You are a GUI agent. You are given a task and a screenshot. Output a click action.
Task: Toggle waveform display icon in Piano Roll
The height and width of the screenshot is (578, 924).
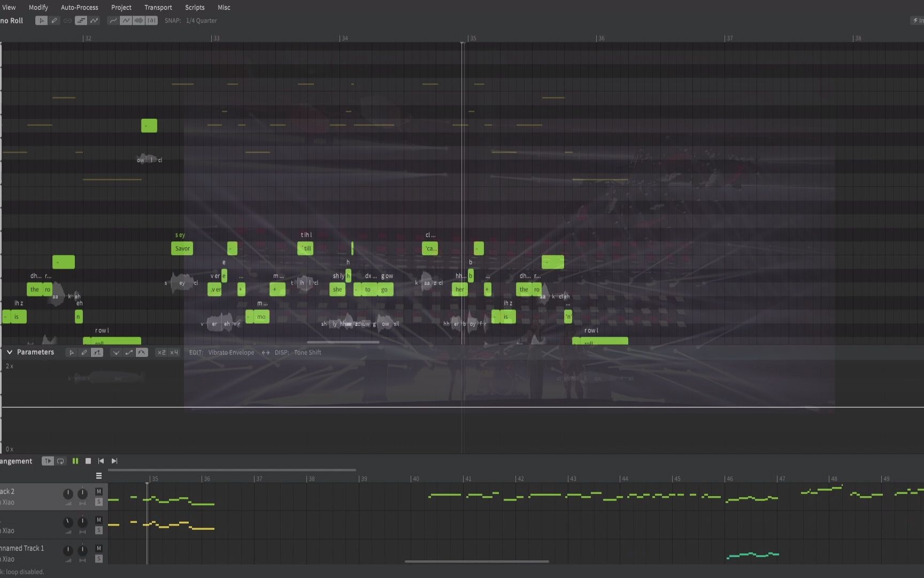tap(138, 20)
